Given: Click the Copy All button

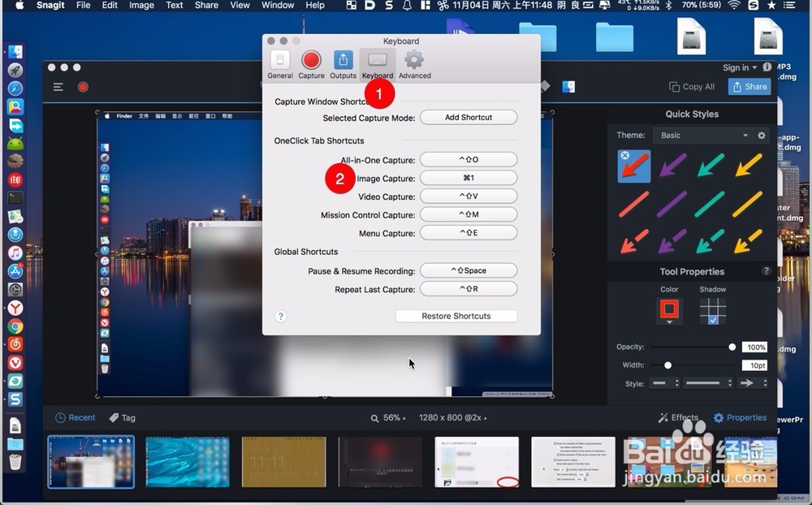Looking at the screenshot, I should 692,87.
